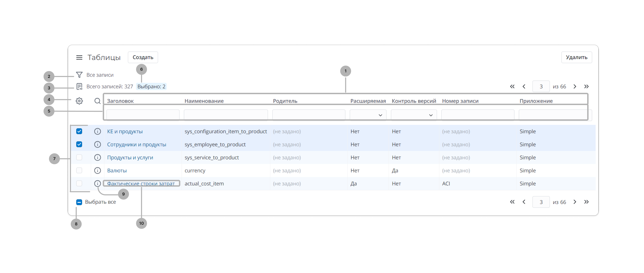
Task: Go to last page in bottom pagination
Action: [x=586, y=202]
